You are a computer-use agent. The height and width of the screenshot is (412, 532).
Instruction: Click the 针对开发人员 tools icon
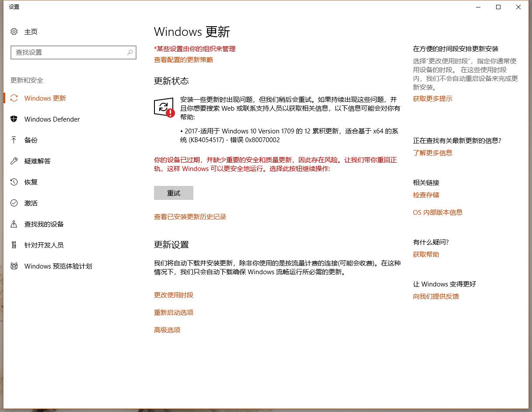pyautogui.click(x=14, y=245)
